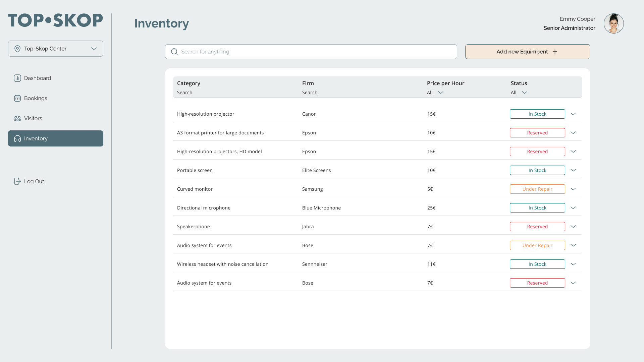The height and width of the screenshot is (362, 644).
Task: Click the Visitors people icon
Action: (17, 118)
